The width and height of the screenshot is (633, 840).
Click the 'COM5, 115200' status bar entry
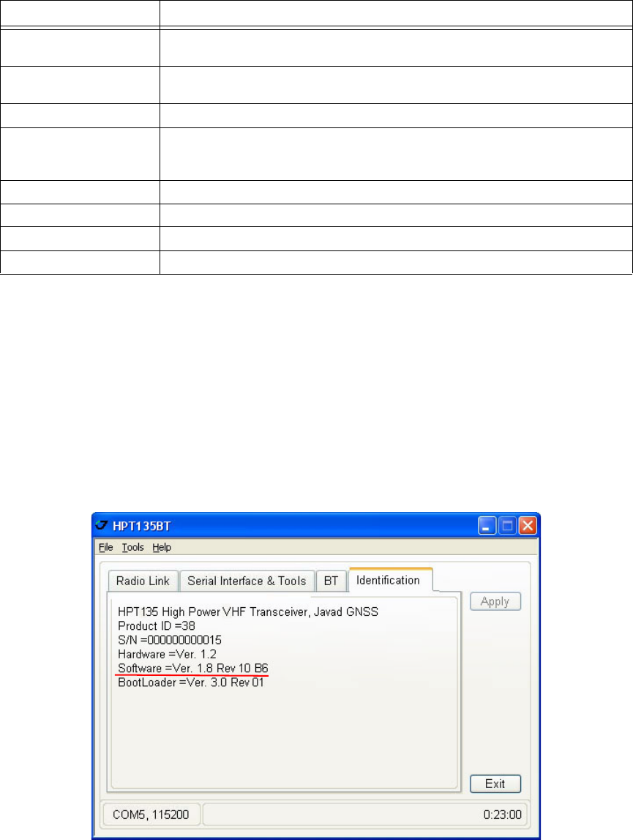tap(151, 814)
